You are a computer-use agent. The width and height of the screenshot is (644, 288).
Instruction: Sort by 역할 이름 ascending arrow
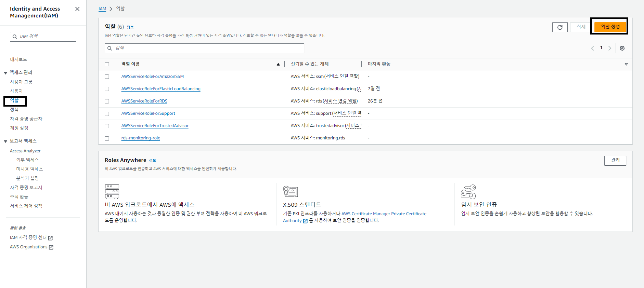pos(278,64)
